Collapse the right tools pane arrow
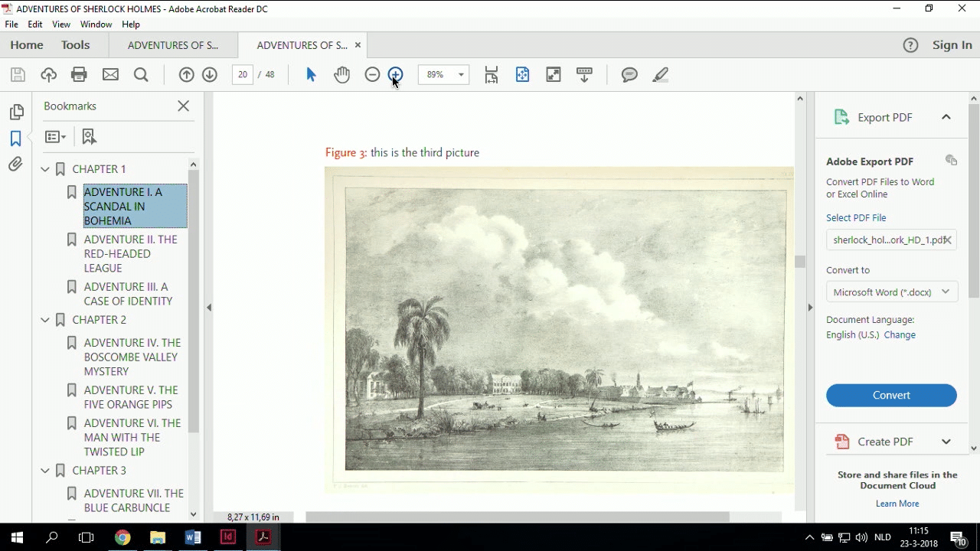The width and height of the screenshot is (980, 551). (x=810, y=308)
